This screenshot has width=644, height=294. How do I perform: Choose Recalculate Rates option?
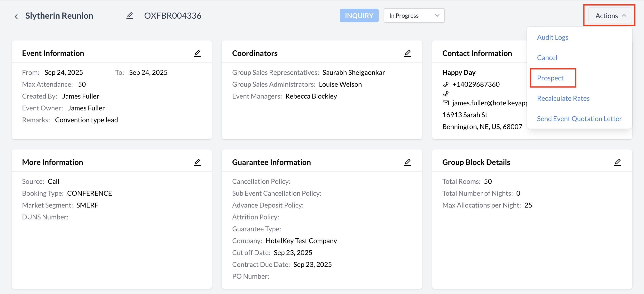[x=563, y=98]
